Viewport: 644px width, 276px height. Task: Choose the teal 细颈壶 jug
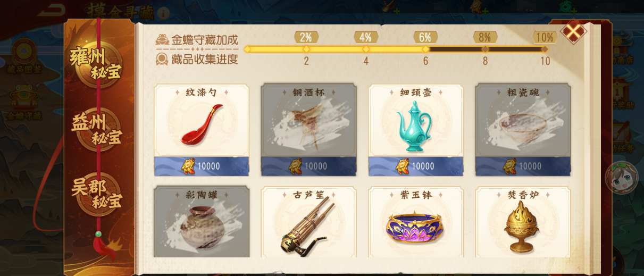click(416, 129)
